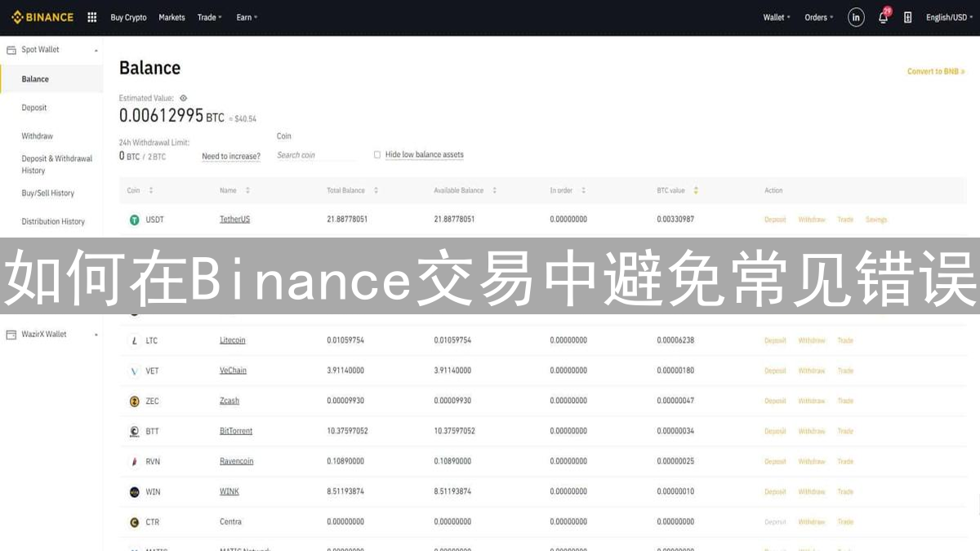Open Ravencoin coin link
The image size is (980, 551).
point(237,461)
